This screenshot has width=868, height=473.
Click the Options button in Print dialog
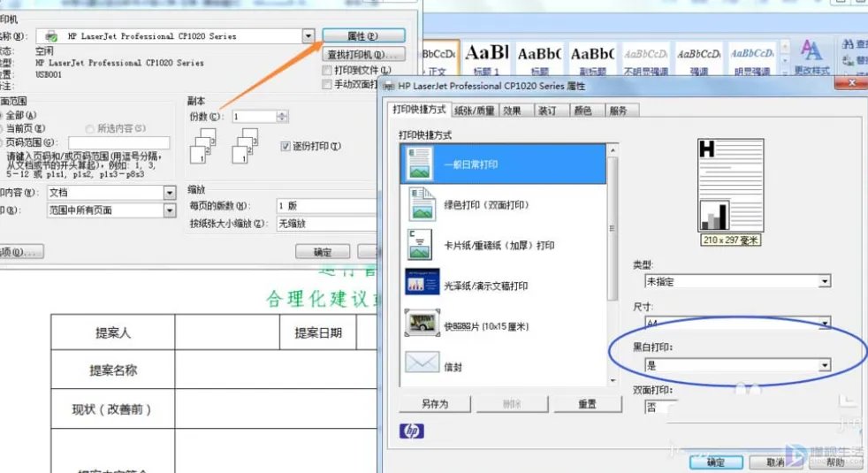[19, 252]
